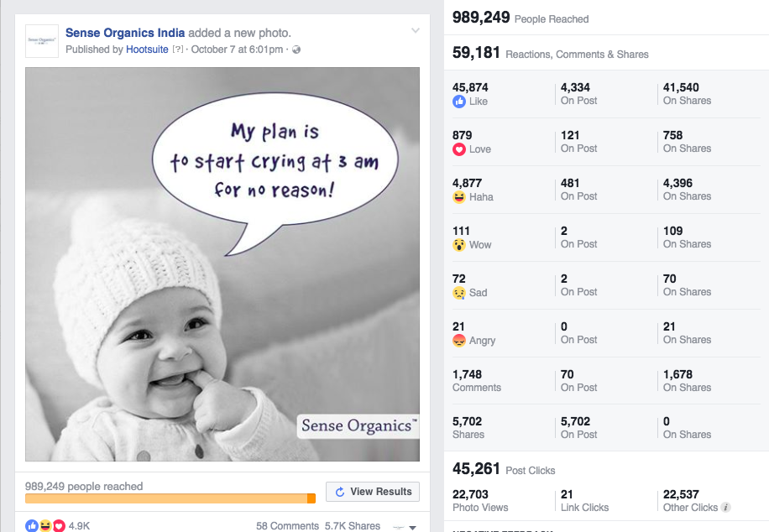Expand the post options chevron menu

[415, 31]
